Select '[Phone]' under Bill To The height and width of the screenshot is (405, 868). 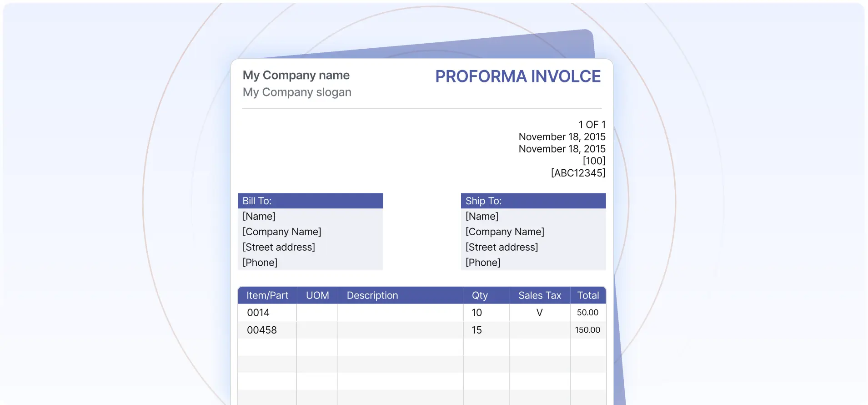tap(260, 263)
